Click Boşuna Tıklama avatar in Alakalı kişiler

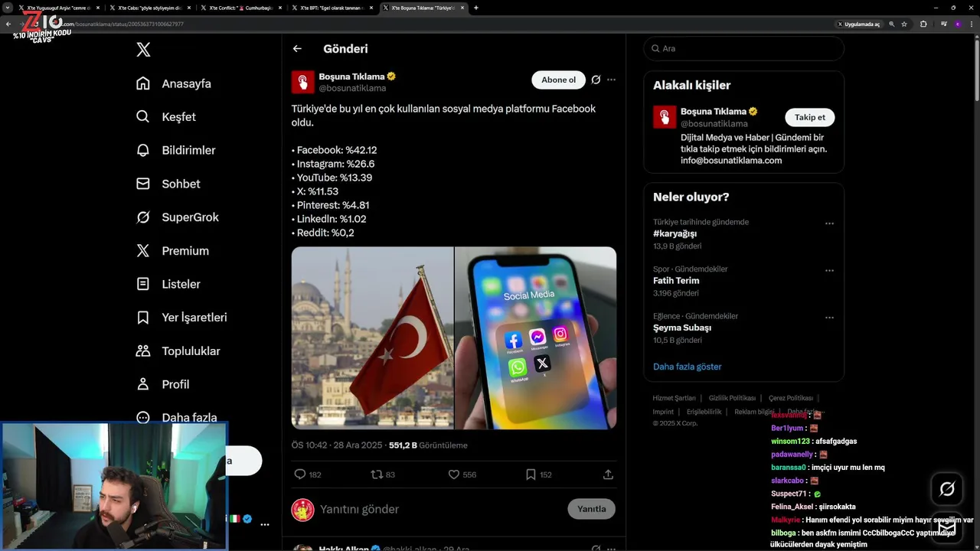pyautogui.click(x=665, y=117)
